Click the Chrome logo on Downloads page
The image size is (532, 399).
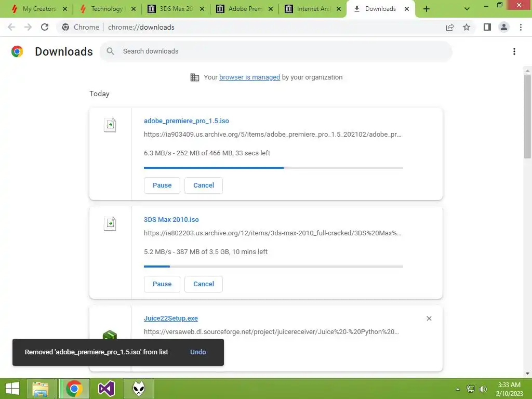pos(17,51)
